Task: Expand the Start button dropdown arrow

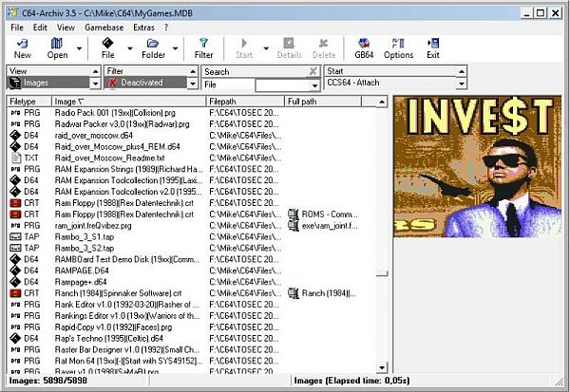Action: [266, 48]
